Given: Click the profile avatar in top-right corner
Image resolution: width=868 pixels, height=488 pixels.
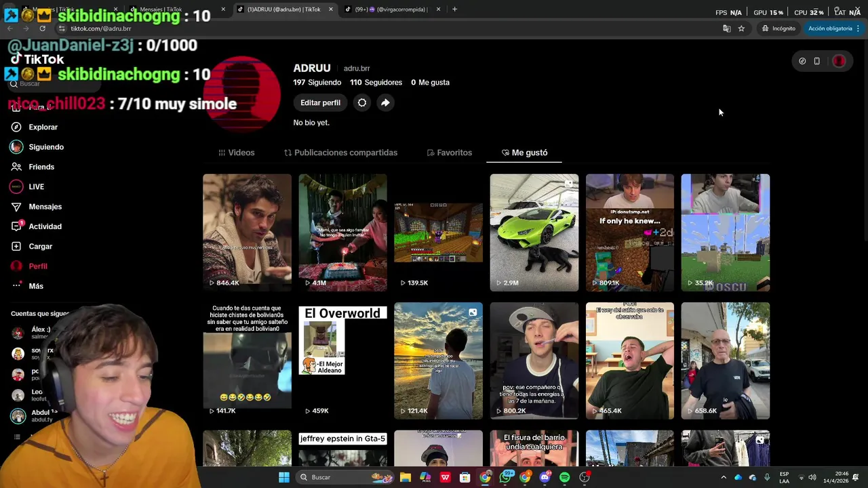Looking at the screenshot, I should coord(839,61).
